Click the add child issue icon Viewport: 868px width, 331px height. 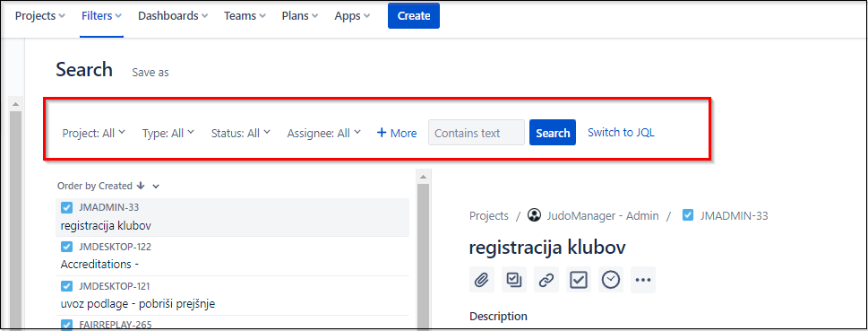[x=513, y=280]
